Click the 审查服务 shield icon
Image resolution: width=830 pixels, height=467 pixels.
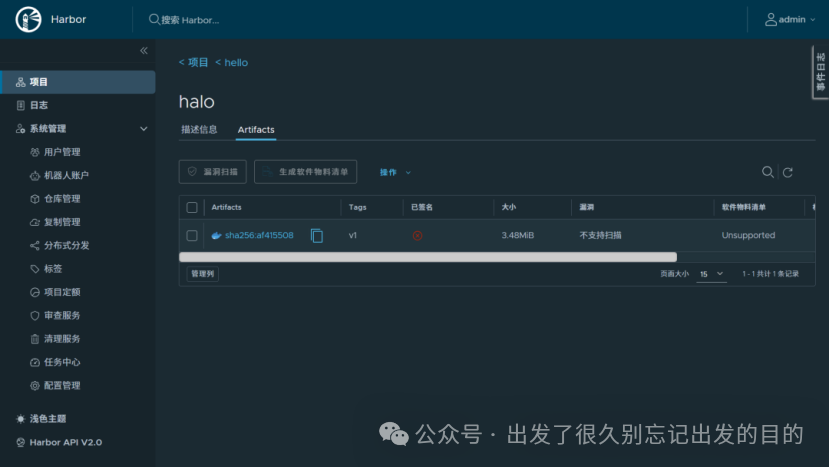pyautogui.click(x=35, y=316)
